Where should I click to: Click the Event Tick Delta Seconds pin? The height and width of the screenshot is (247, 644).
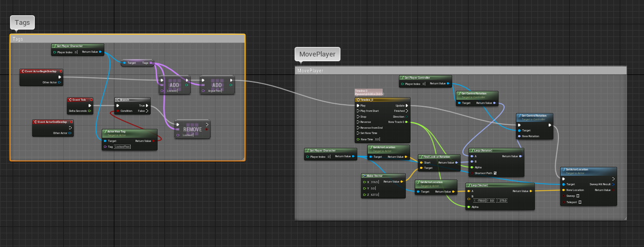click(90, 111)
